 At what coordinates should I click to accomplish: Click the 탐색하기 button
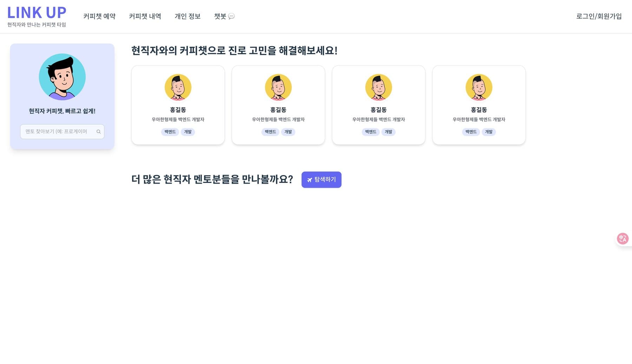click(321, 180)
